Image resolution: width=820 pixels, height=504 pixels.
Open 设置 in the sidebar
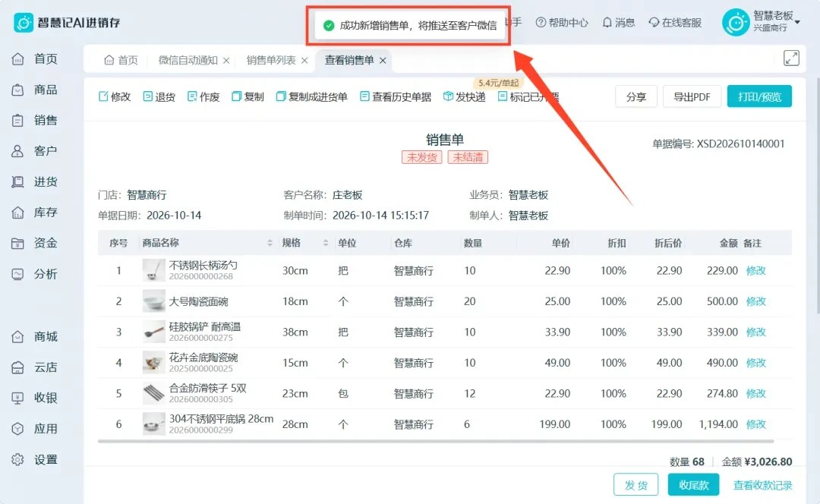34,459
